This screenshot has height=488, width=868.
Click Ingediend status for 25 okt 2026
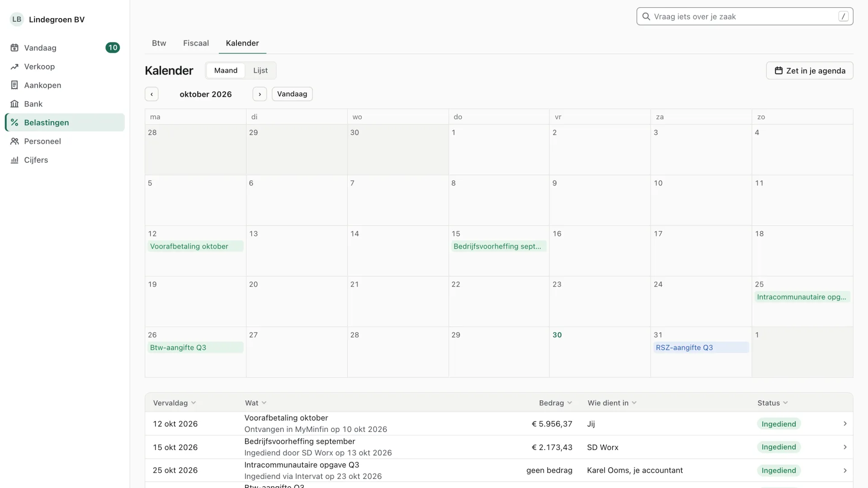[x=778, y=470]
